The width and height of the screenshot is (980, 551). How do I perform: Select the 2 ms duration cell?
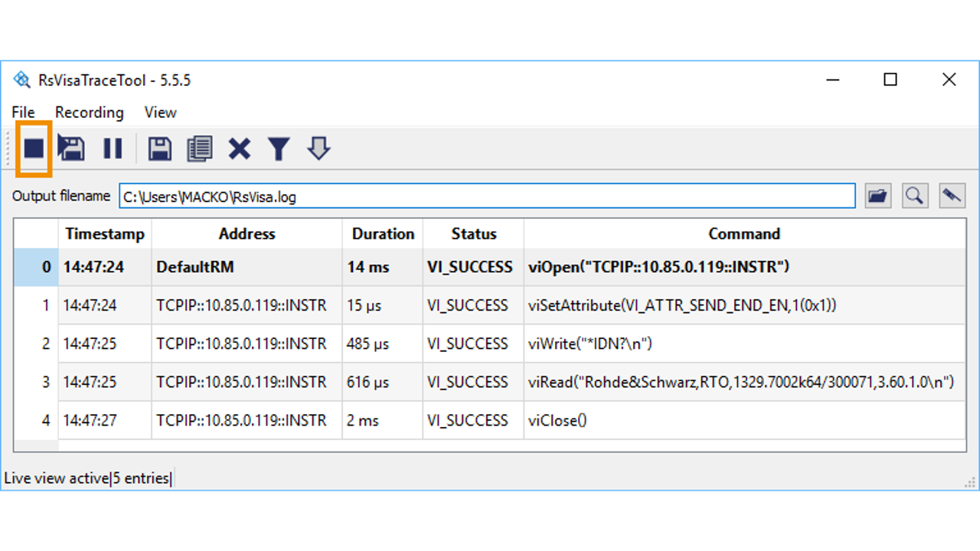[x=383, y=420]
